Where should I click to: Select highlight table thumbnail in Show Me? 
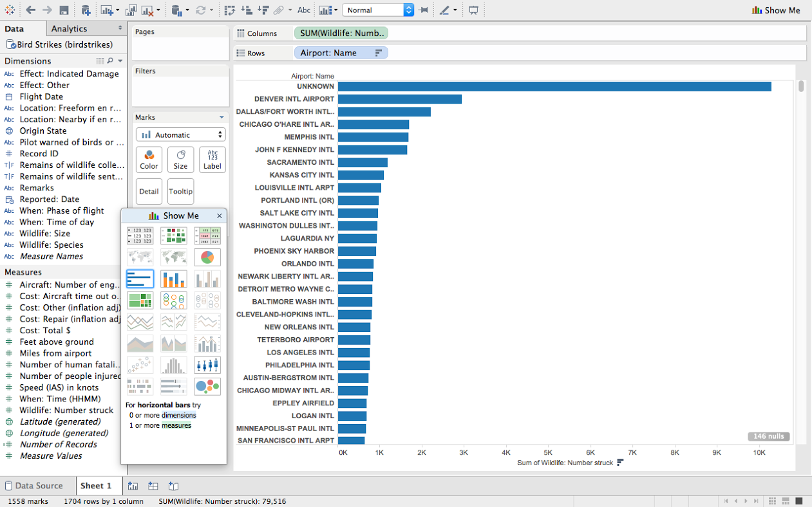coord(207,235)
